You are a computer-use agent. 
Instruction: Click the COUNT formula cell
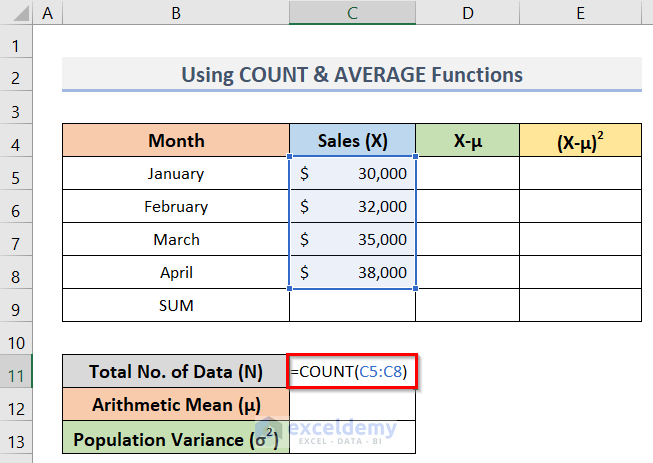(x=351, y=372)
